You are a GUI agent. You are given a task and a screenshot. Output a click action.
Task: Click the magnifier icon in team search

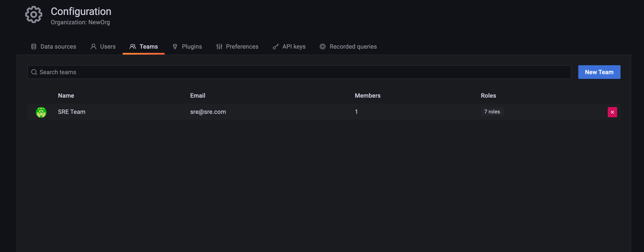pos(34,72)
